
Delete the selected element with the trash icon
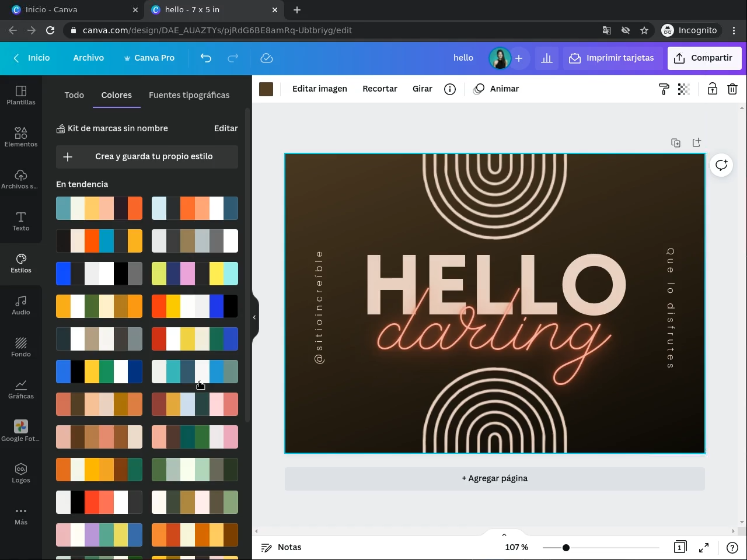coord(732,89)
